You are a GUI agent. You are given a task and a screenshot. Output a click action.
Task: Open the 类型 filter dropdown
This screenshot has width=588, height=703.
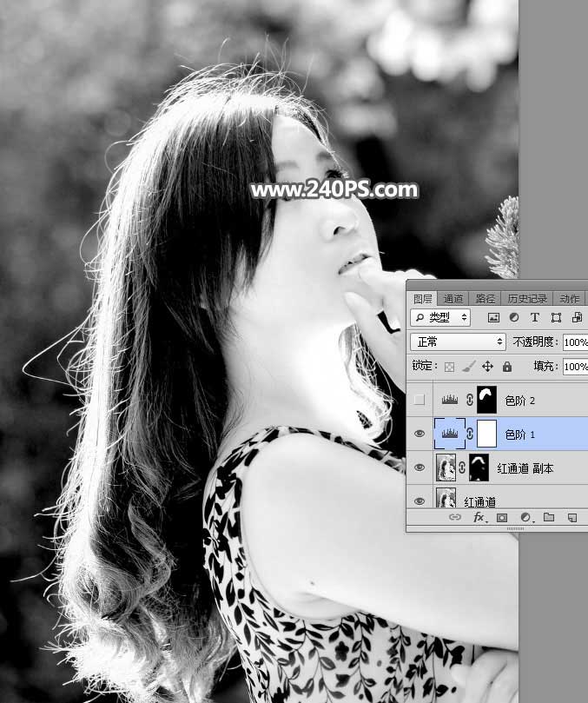(x=440, y=317)
